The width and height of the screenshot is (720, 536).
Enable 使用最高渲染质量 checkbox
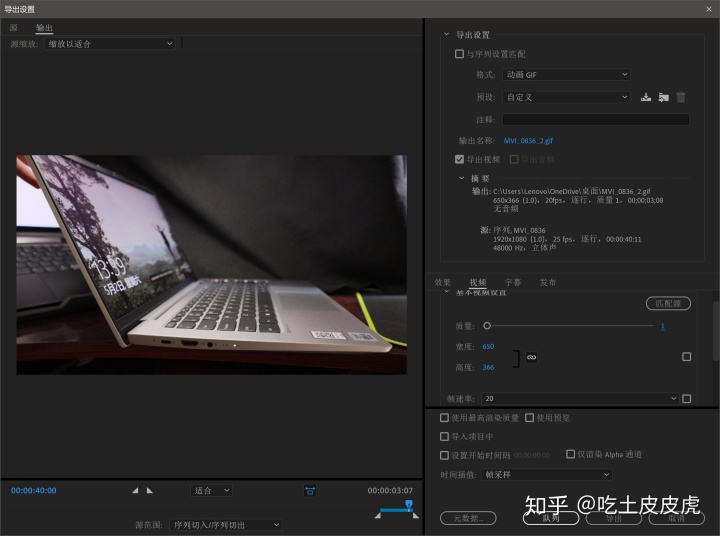point(444,418)
